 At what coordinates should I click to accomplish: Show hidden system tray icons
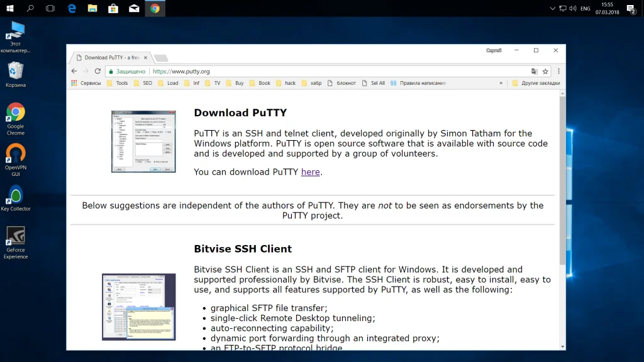tap(552, 9)
